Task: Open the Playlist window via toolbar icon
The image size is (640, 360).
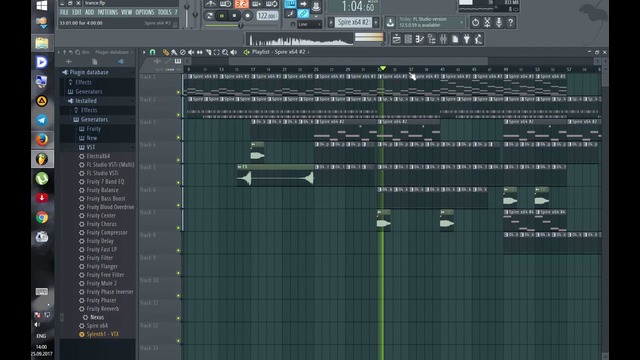Action: click(396, 39)
